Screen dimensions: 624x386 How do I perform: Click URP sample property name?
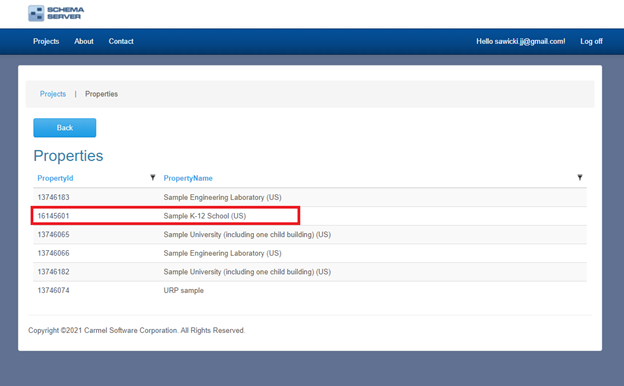coord(183,290)
